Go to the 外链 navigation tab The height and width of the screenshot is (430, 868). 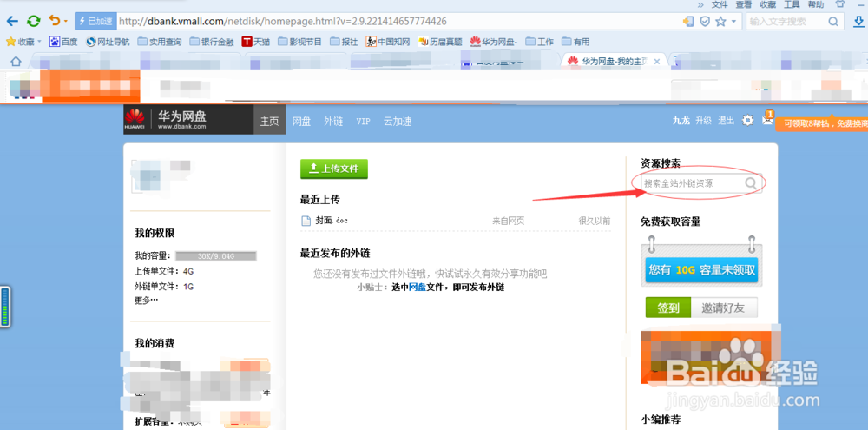point(334,122)
